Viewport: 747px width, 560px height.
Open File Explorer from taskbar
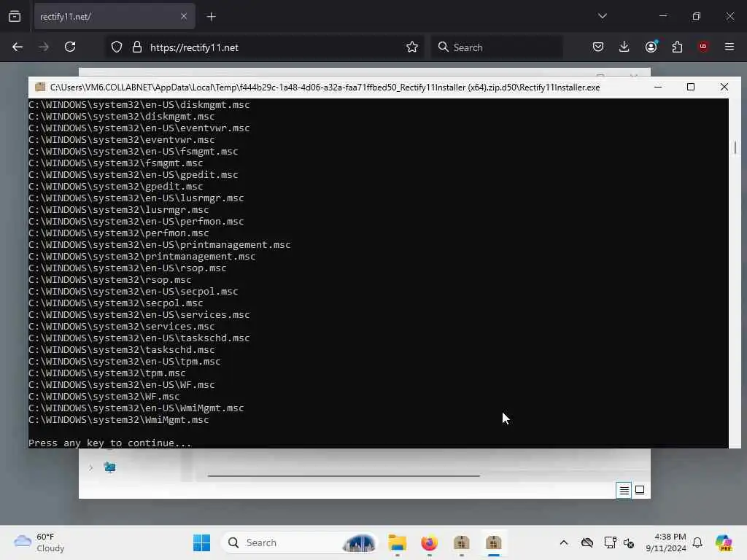click(398, 542)
